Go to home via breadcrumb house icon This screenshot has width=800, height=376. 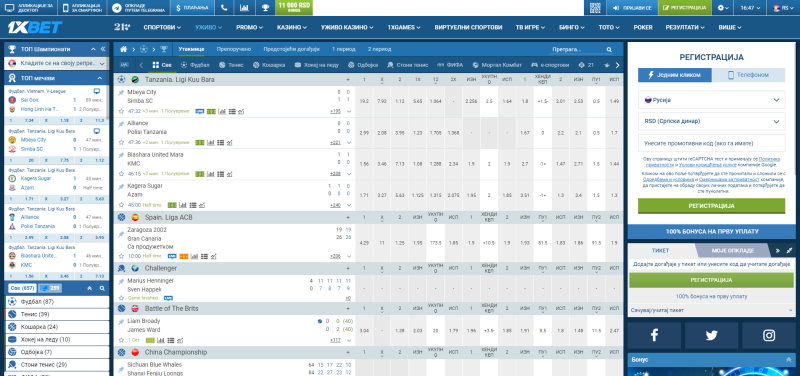(x=123, y=49)
